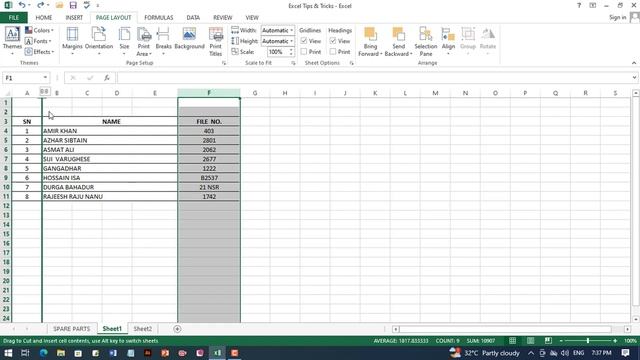Open Print Area options
This screenshot has width=640, height=360.
click(x=144, y=41)
